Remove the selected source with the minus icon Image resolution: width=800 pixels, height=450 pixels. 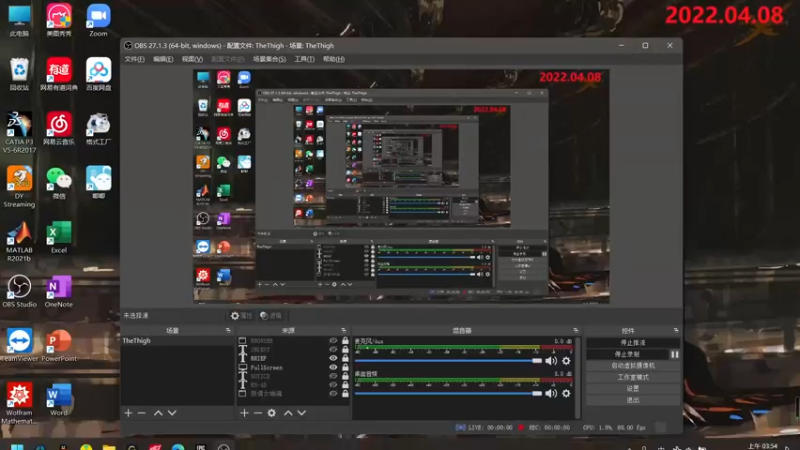point(258,413)
